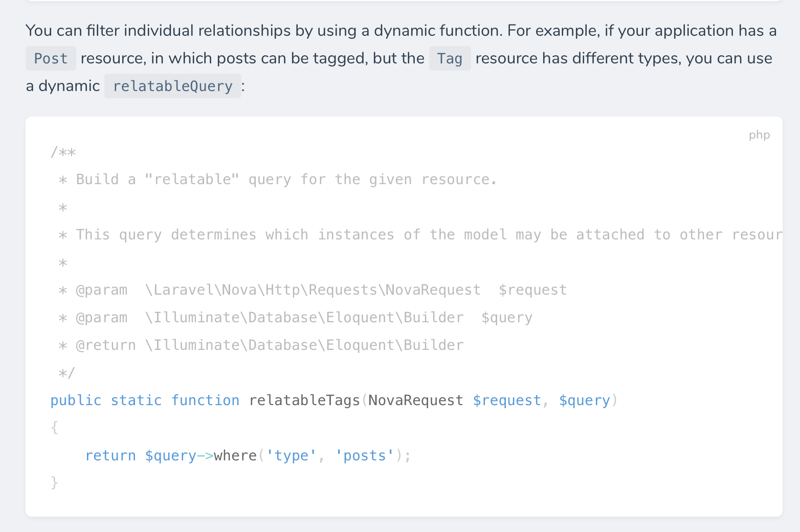The width and height of the screenshot is (800, 532).
Task: Click the 'return' keyword in code
Action: pos(110,455)
